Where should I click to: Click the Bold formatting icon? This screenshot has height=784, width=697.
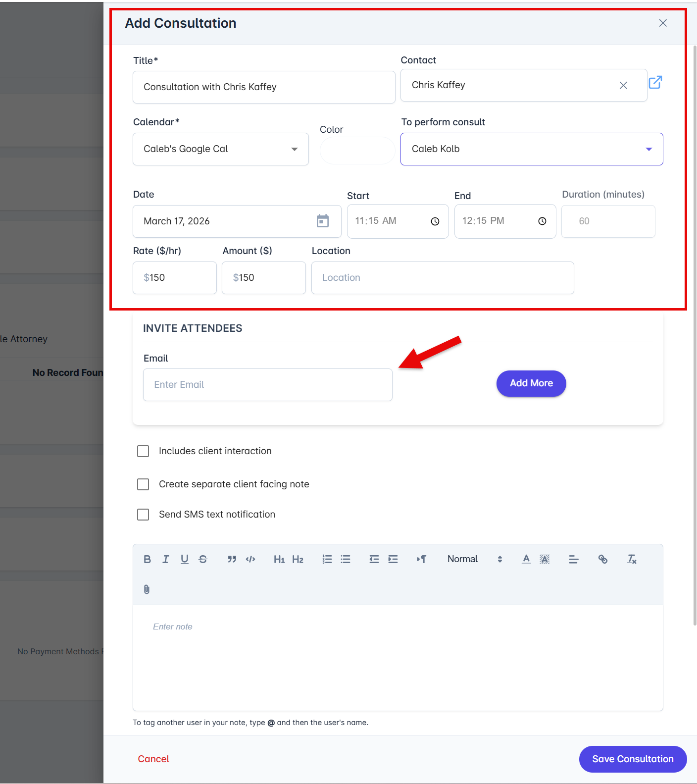click(147, 559)
